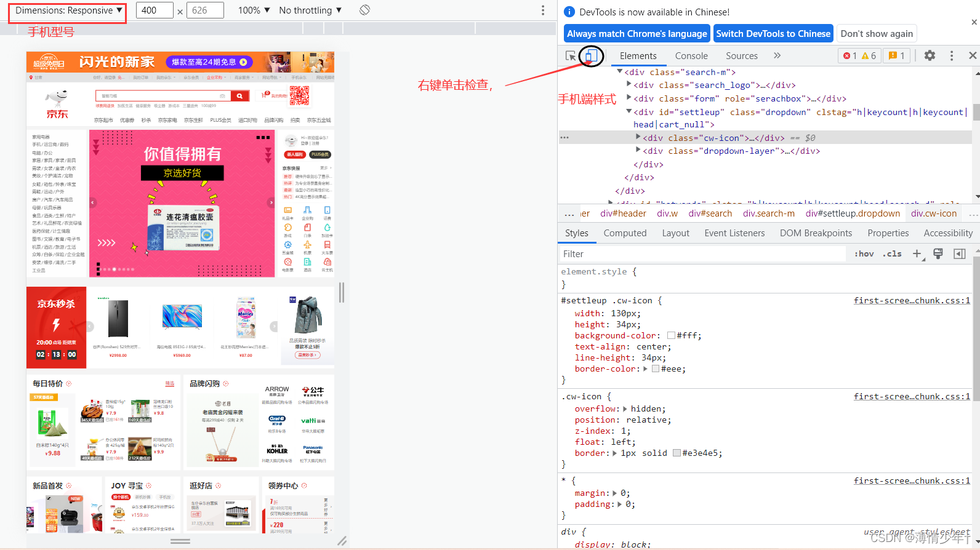Open device toolbar more options menu
980x550 pixels.
pyautogui.click(x=542, y=10)
